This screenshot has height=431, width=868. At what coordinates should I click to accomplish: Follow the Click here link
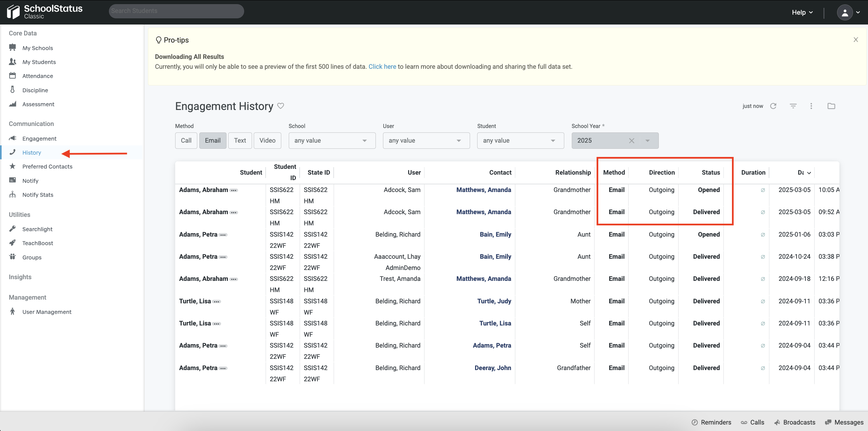[x=382, y=66]
